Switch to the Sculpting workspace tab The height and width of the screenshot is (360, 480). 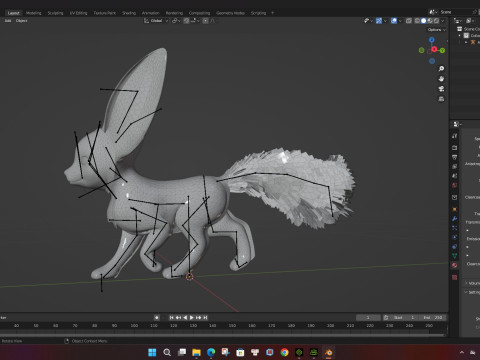(55, 13)
